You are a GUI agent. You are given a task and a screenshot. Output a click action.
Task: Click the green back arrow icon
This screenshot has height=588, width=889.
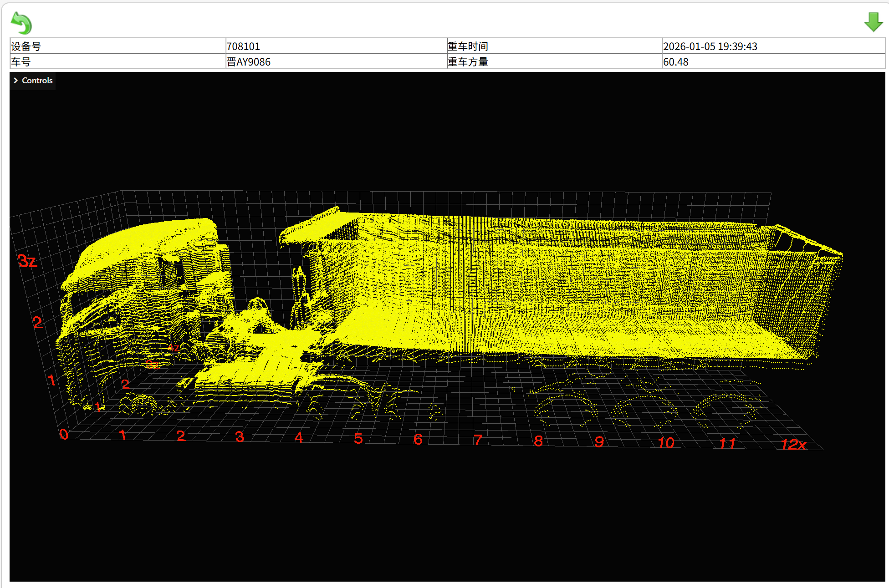point(21,23)
